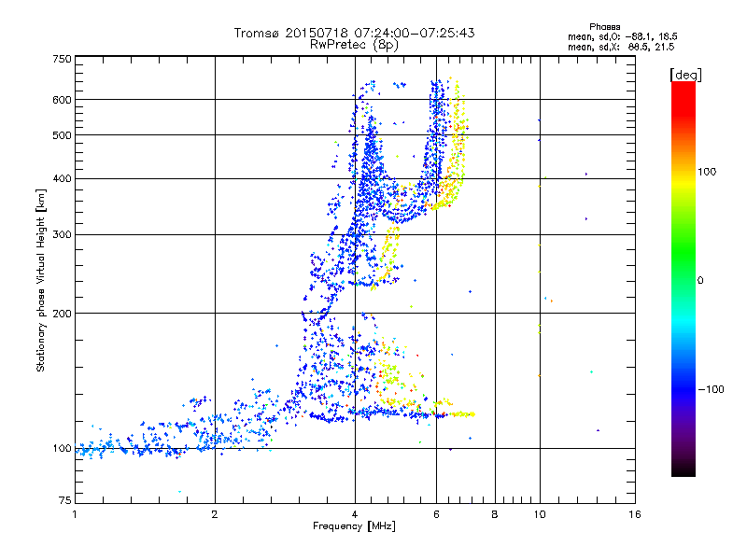Click y-axis tick label '400'

tap(62, 178)
